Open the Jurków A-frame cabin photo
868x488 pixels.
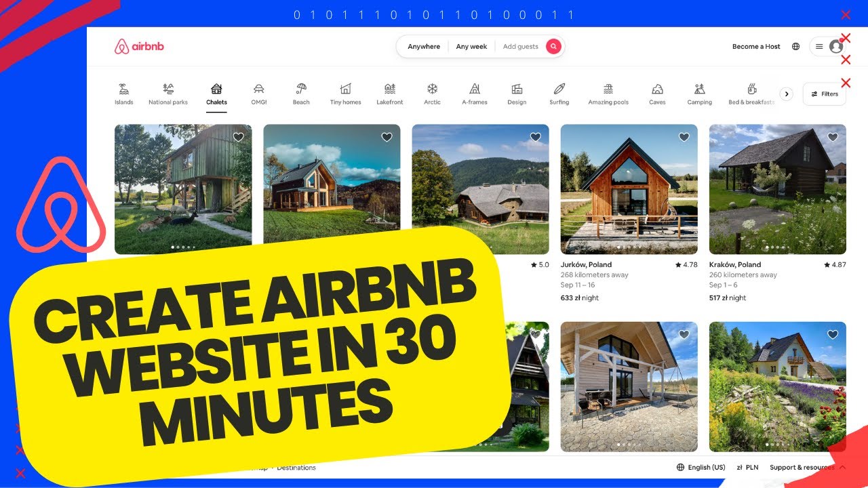pyautogui.click(x=629, y=189)
